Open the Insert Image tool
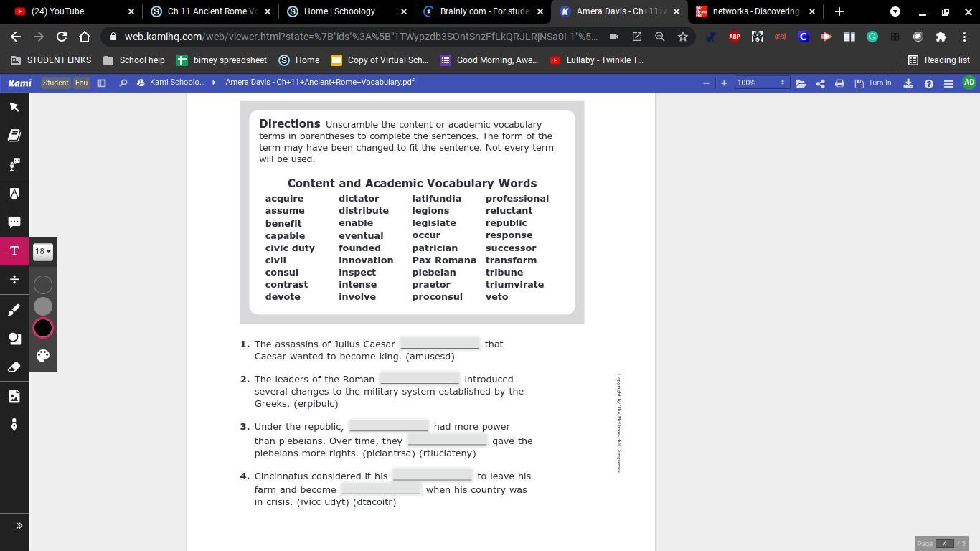 14,396
